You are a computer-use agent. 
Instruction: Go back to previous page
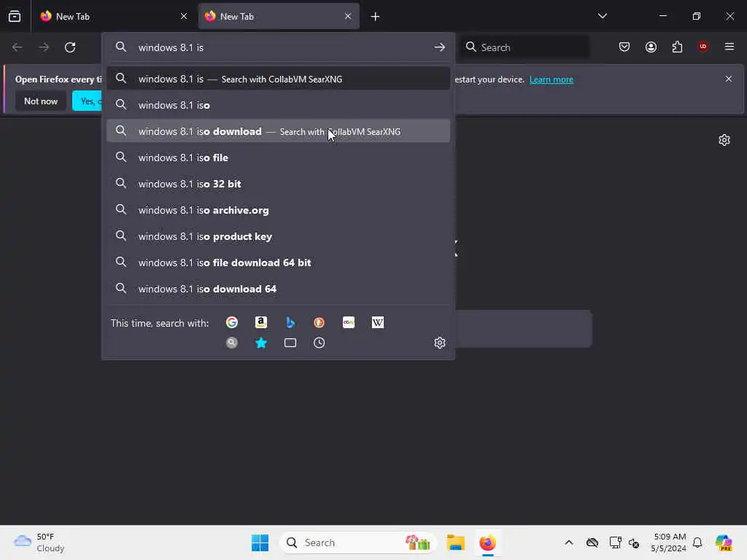[18, 47]
